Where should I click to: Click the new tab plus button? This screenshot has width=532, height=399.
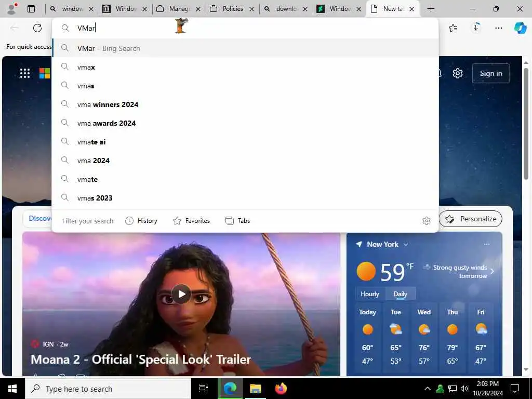[x=431, y=9]
